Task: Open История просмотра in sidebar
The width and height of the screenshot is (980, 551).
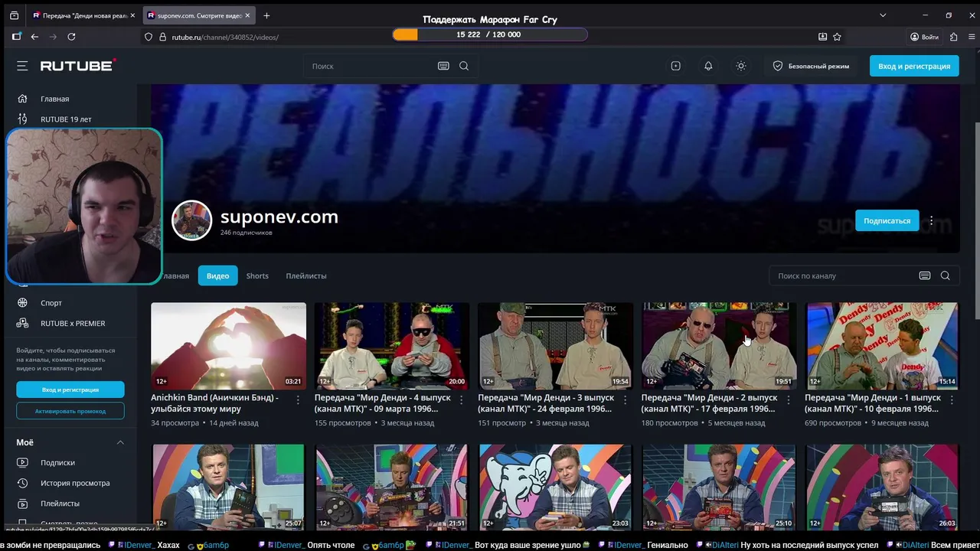Action: [76, 483]
